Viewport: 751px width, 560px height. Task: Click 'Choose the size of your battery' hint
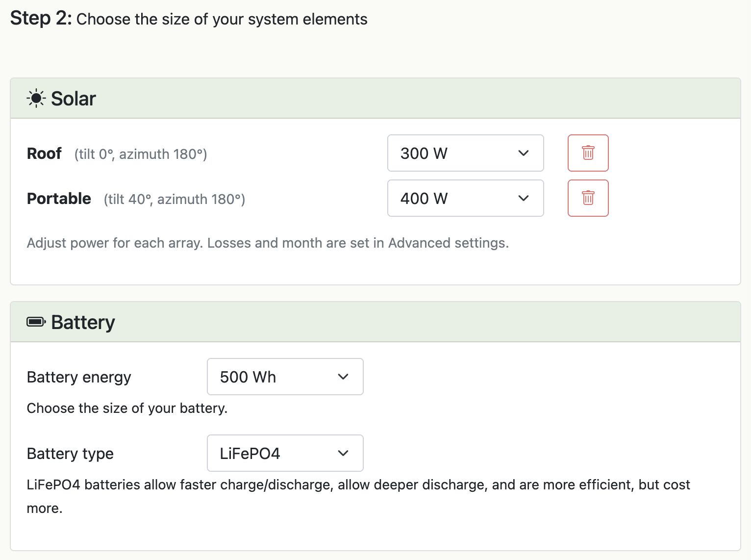[127, 408]
